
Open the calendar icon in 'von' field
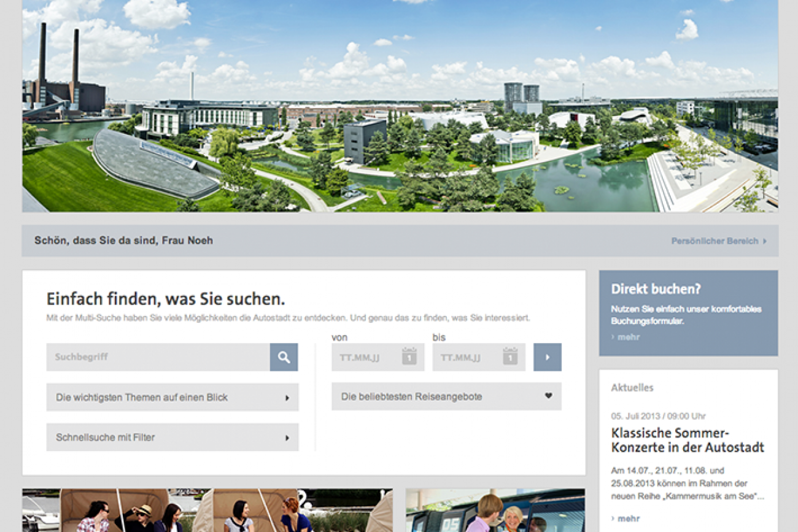point(409,357)
